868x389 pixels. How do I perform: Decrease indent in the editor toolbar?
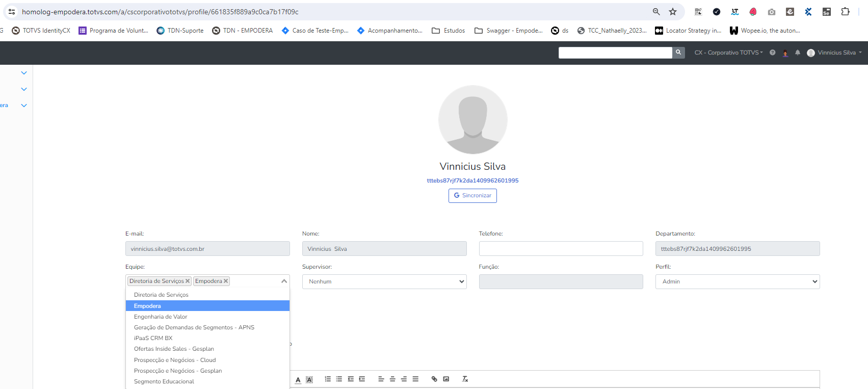(351, 379)
